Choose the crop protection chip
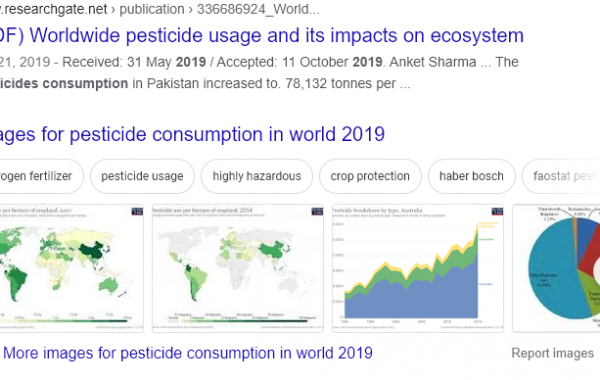 pyautogui.click(x=370, y=176)
